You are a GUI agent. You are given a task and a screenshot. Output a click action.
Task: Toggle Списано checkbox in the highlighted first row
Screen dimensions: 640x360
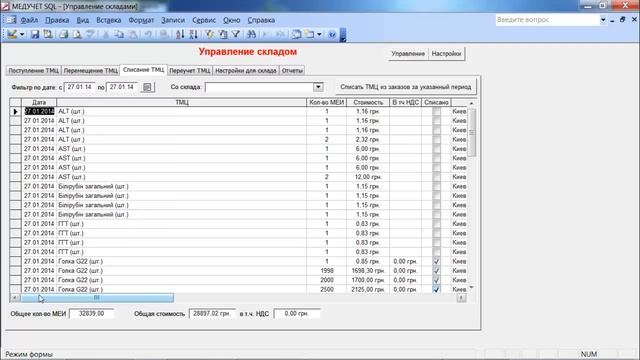[436, 111]
